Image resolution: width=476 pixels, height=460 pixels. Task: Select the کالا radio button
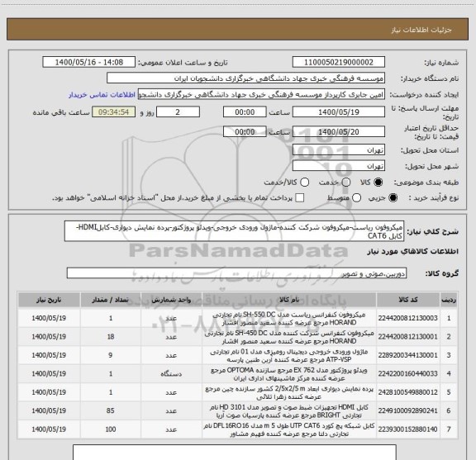tap(378, 183)
